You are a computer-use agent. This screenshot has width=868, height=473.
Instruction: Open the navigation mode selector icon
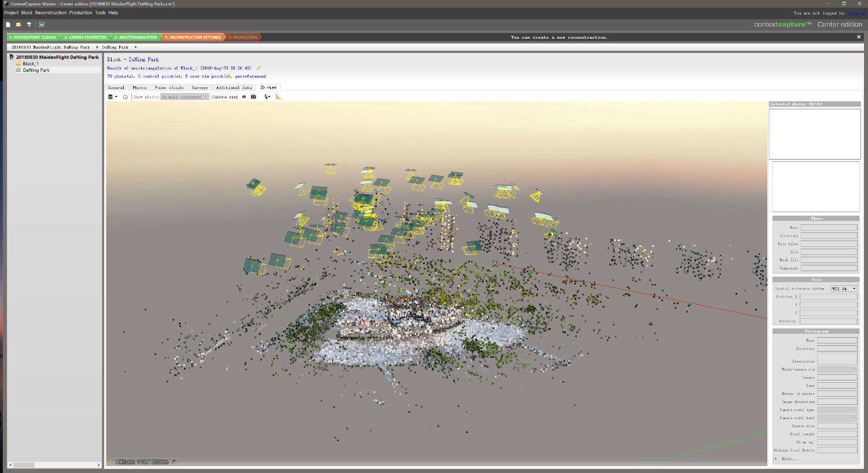click(x=267, y=97)
